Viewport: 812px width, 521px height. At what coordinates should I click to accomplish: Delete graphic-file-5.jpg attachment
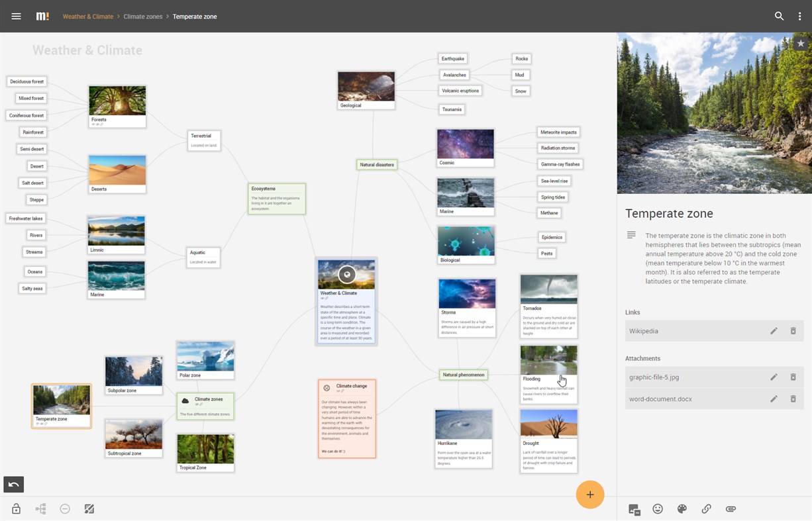click(793, 377)
